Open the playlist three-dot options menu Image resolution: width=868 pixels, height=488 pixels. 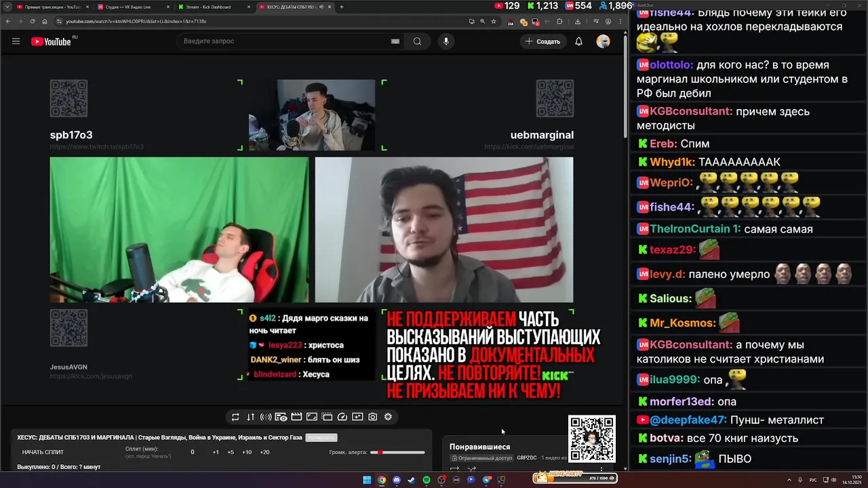pyautogui.click(x=601, y=468)
